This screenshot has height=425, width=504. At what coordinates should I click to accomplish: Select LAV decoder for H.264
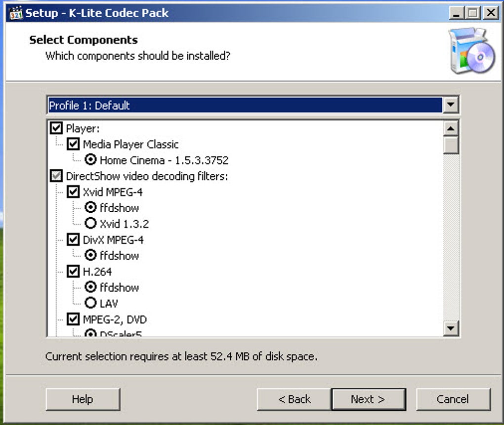[x=90, y=303]
